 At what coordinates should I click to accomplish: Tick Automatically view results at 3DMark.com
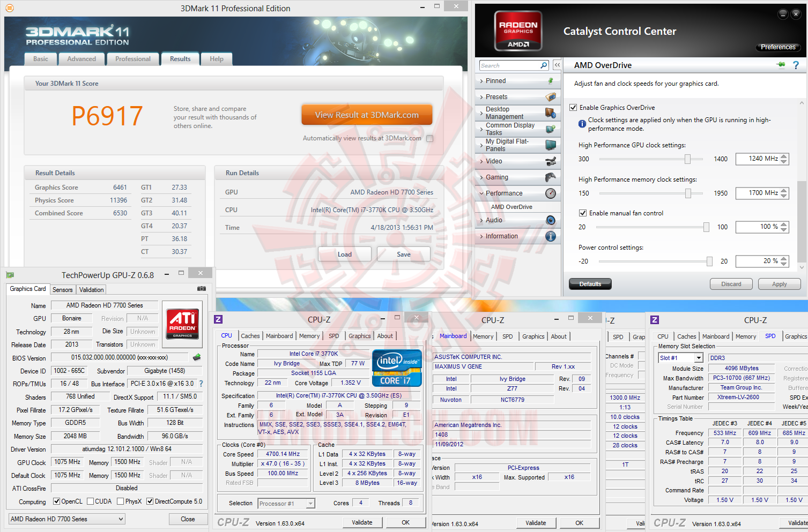point(429,138)
